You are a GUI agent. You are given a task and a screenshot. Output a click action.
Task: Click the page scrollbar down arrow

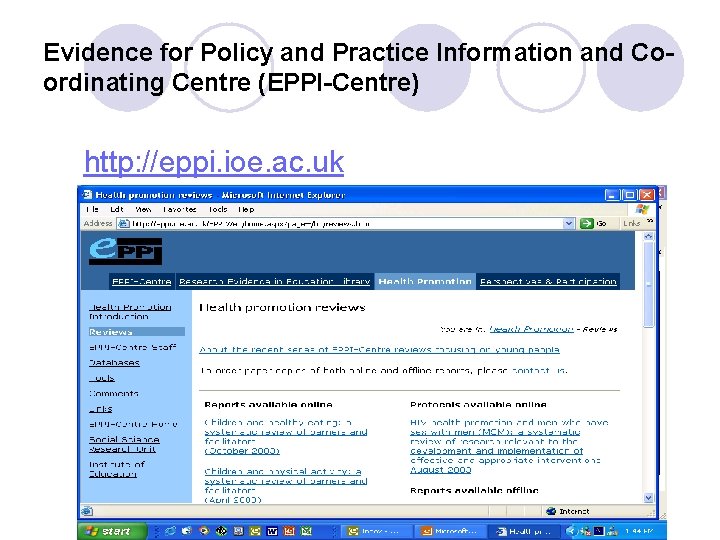(648, 498)
